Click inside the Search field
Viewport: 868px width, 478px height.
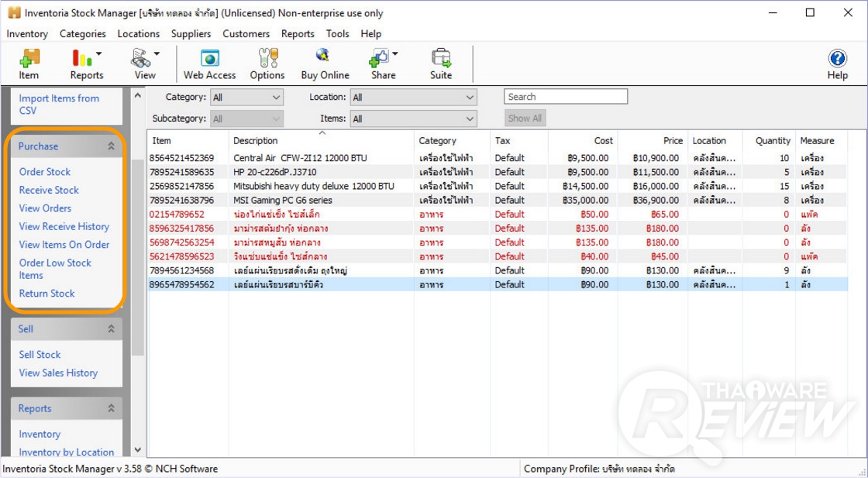pos(565,97)
